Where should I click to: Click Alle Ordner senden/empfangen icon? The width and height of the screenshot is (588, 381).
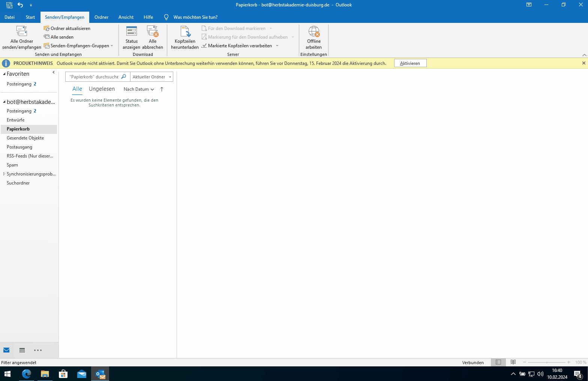tap(22, 31)
